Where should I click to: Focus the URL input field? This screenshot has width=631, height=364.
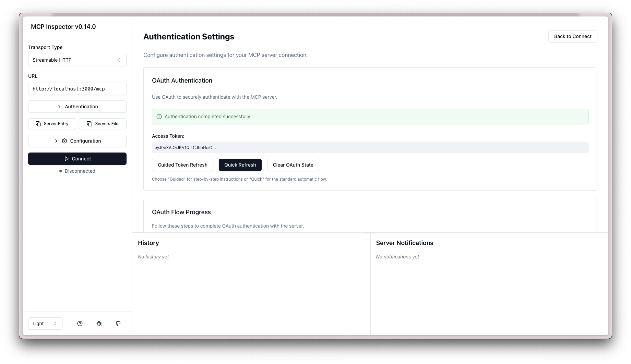(77, 89)
